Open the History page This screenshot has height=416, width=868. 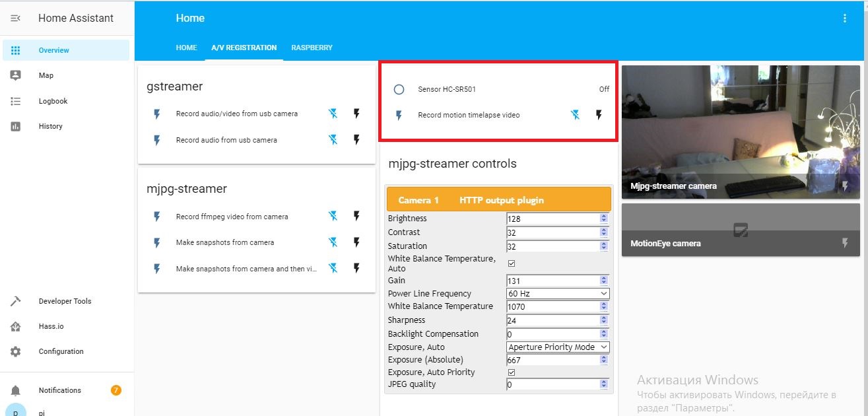click(66, 126)
